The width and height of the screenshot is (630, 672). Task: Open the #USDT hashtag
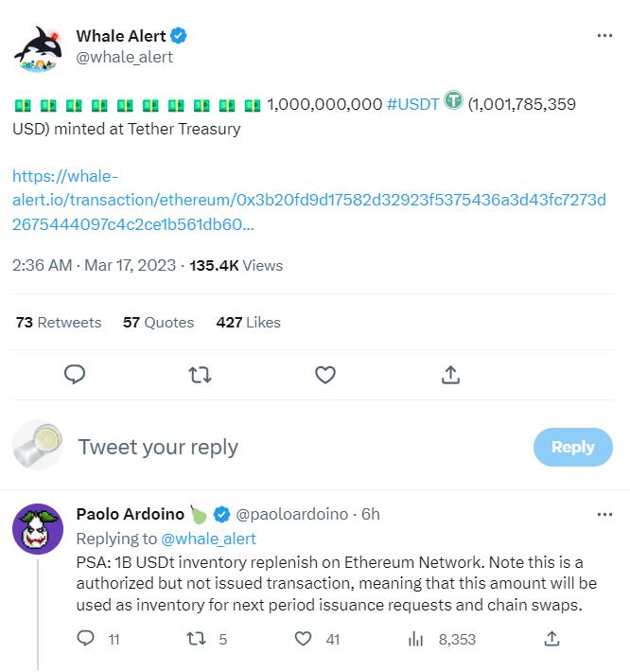pyautogui.click(x=412, y=103)
